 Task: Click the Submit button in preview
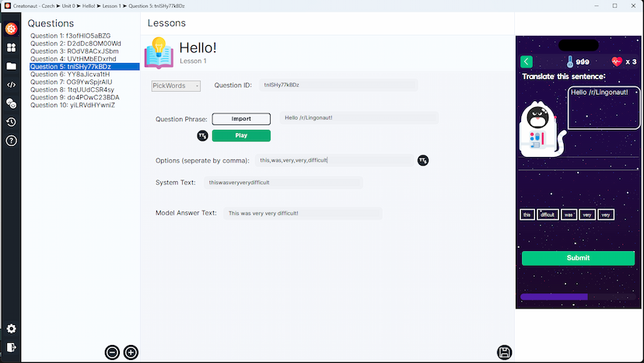578,258
